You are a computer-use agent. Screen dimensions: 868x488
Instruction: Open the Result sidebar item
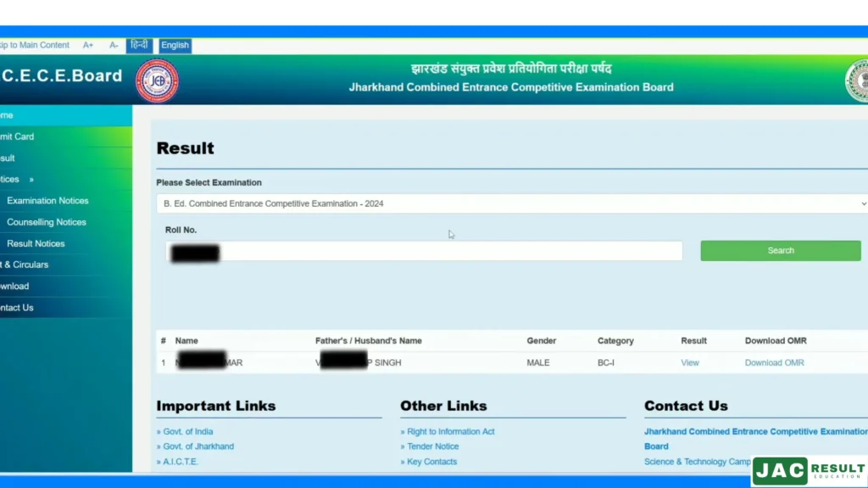pyautogui.click(x=66, y=158)
